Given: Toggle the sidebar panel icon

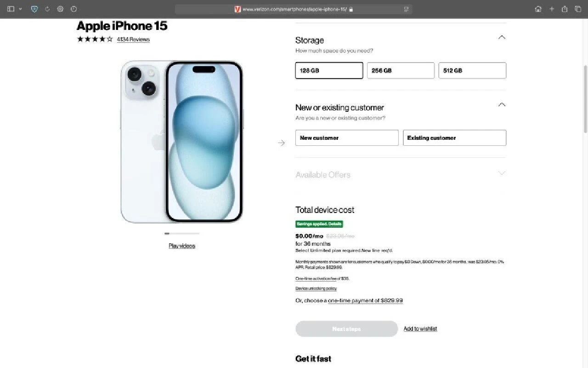Looking at the screenshot, I should click(10, 9).
